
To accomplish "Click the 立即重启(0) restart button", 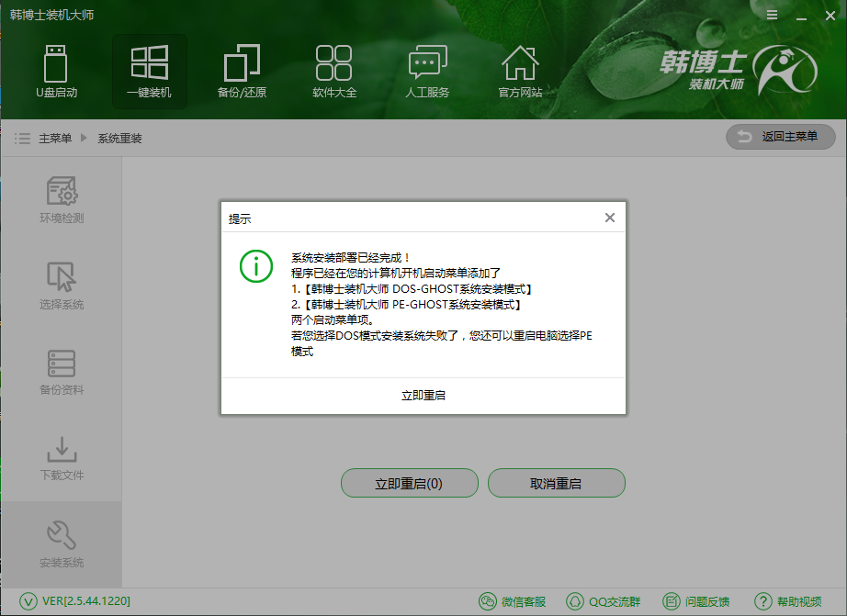I will [409, 483].
